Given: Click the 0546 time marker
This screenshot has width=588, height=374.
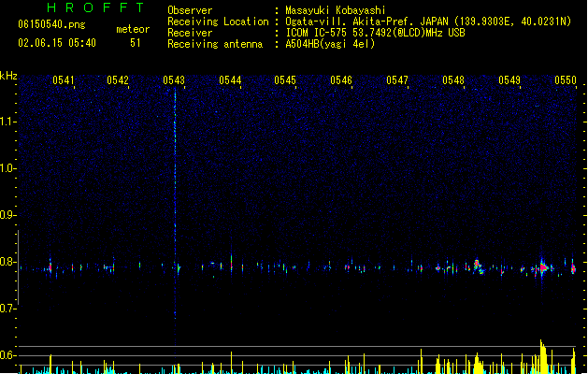Looking at the screenshot, I should click(341, 80).
